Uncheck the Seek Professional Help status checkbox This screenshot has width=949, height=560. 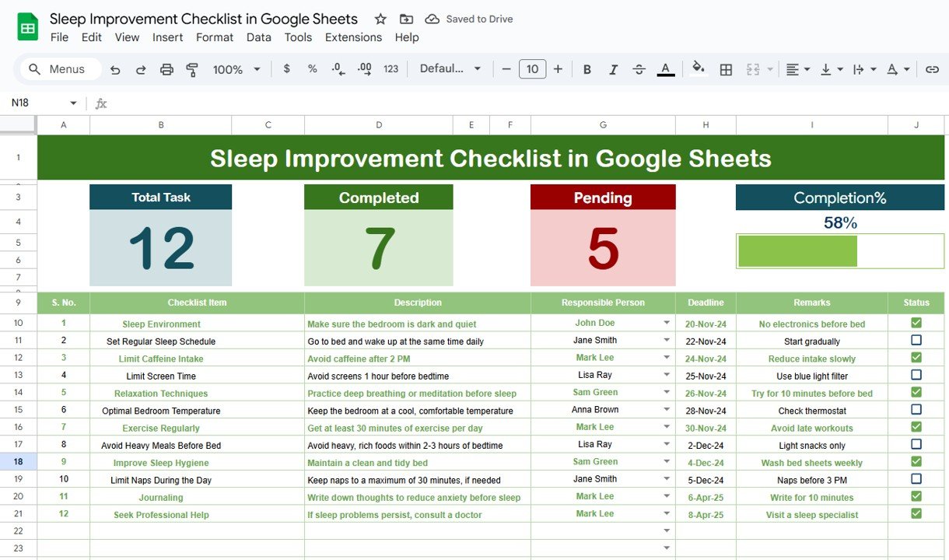click(x=916, y=513)
